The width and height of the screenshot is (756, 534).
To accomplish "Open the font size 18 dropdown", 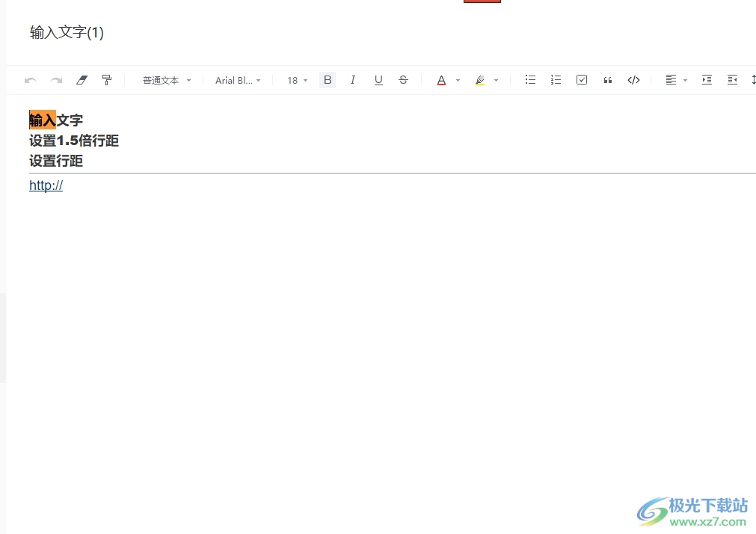I will (x=297, y=80).
